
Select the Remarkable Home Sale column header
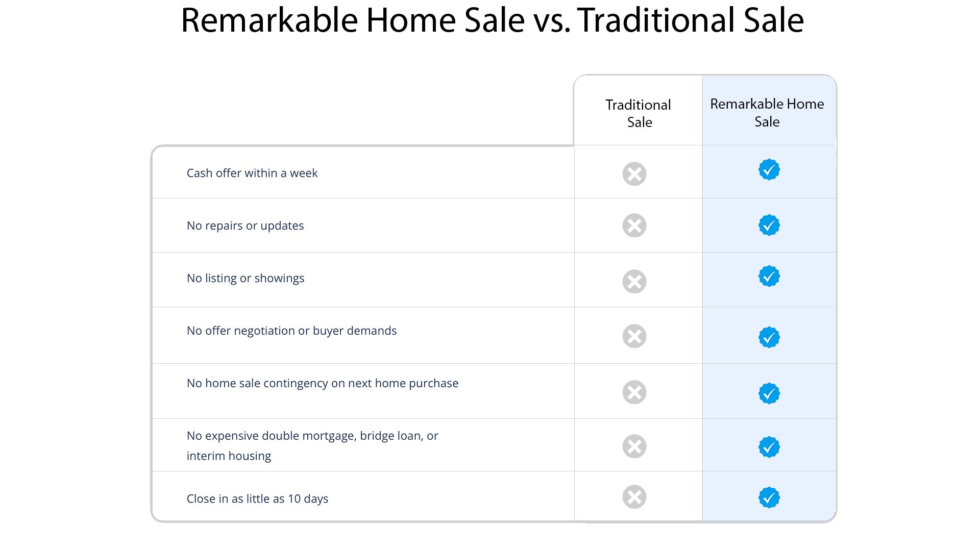(767, 113)
